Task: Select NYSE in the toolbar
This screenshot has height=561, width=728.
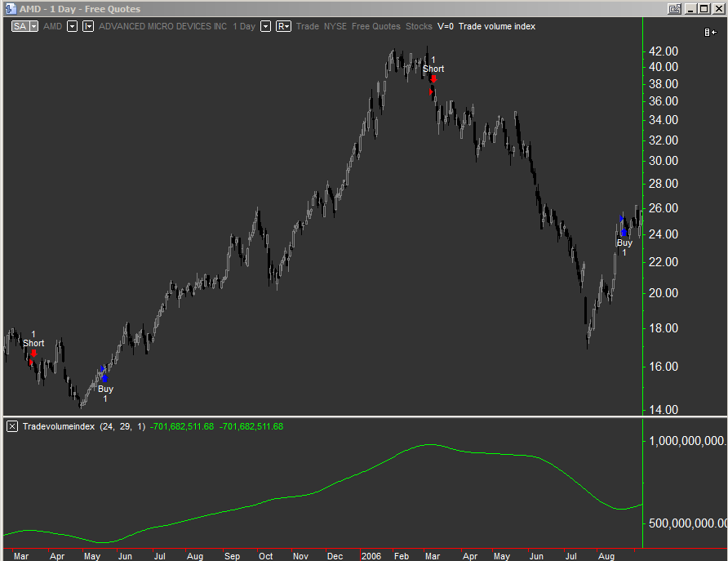Action: pyautogui.click(x=335, y=25)
